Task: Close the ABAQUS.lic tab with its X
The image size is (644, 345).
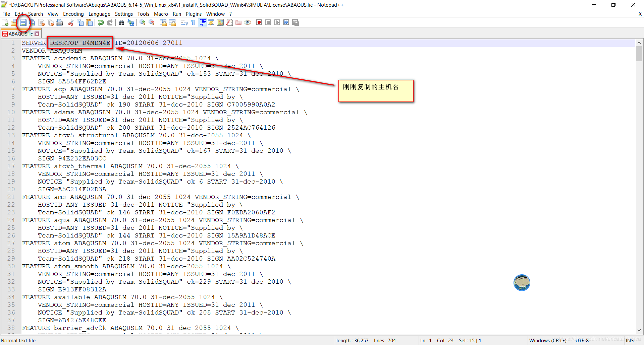Action: (37, 34)
